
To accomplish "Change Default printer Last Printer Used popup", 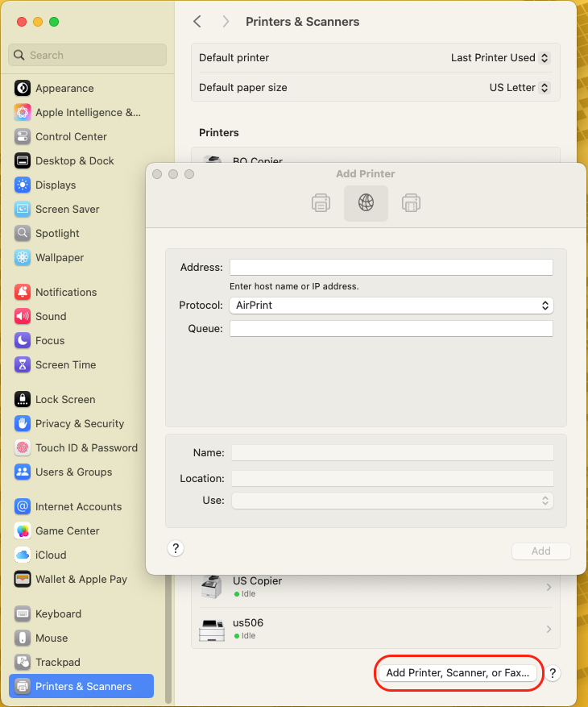I will point(500,58).
